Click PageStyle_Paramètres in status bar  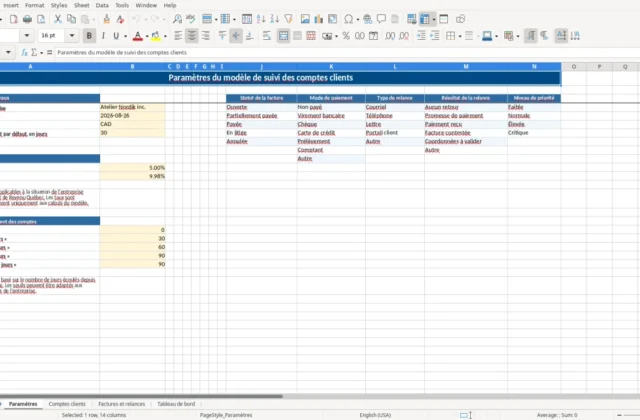click(226, 415)
